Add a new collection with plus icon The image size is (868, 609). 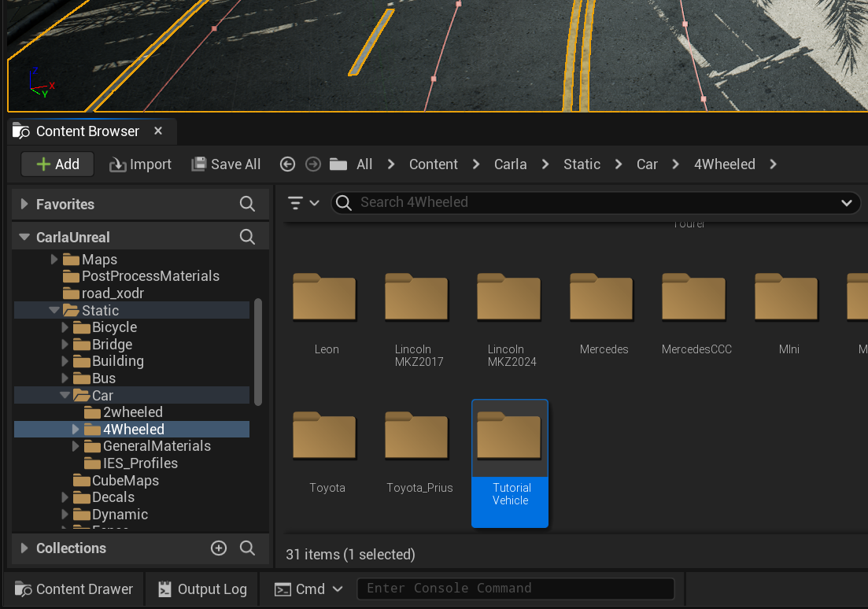point(219,548)
